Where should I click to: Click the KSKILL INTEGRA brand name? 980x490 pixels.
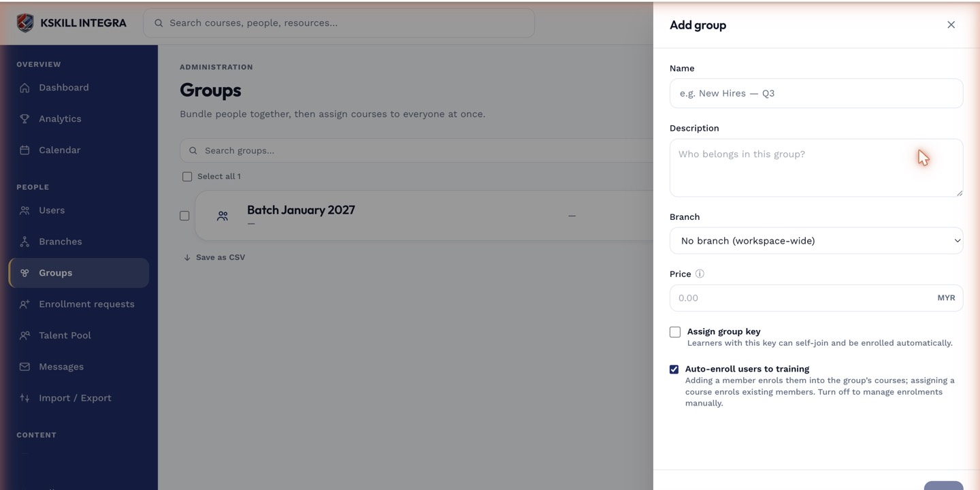(x=83, y=23)
